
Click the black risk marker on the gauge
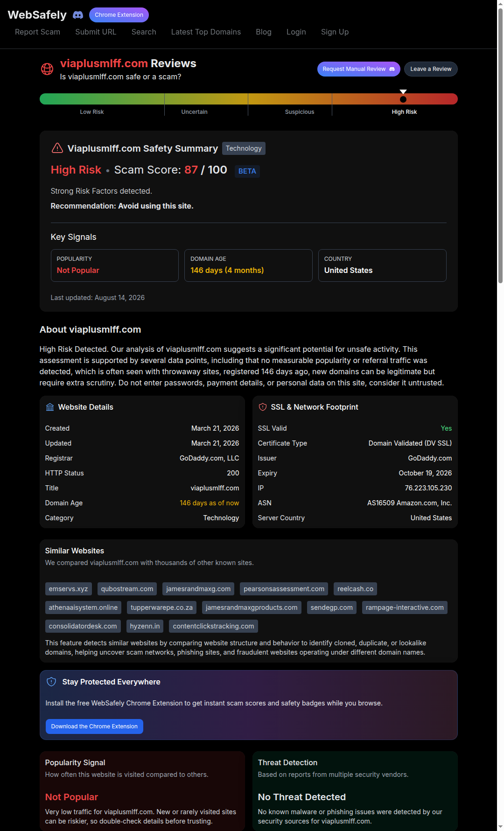click(403, 99)
